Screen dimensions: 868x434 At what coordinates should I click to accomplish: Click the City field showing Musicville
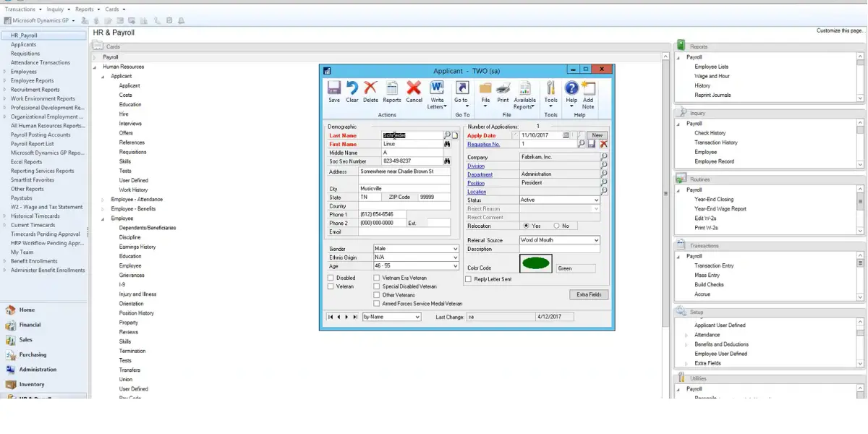point(404,188)
